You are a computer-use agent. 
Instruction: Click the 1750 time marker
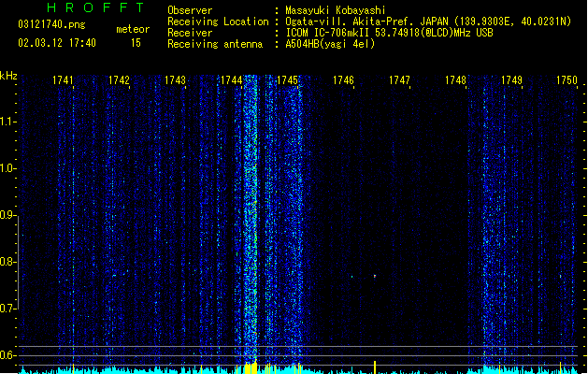(566, 80)
